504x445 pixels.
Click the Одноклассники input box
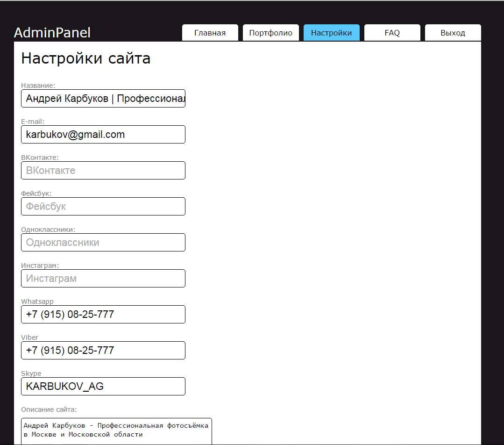click(x=103, y=242)
